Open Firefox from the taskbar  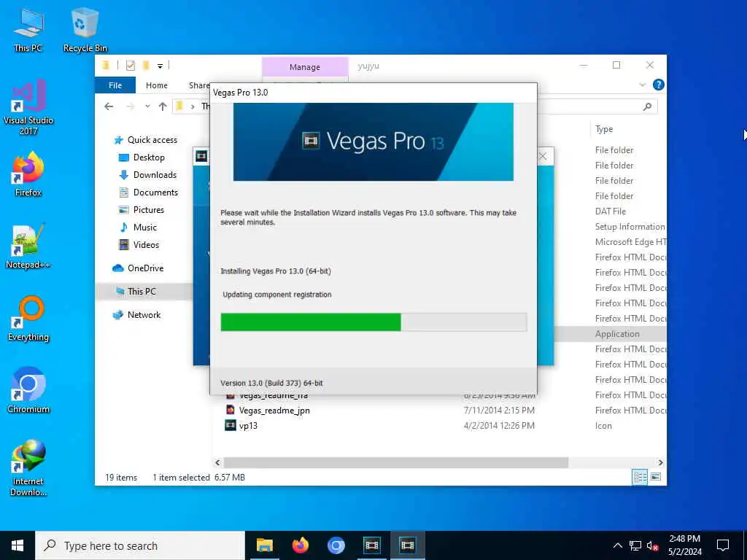(x=300, y=545)
